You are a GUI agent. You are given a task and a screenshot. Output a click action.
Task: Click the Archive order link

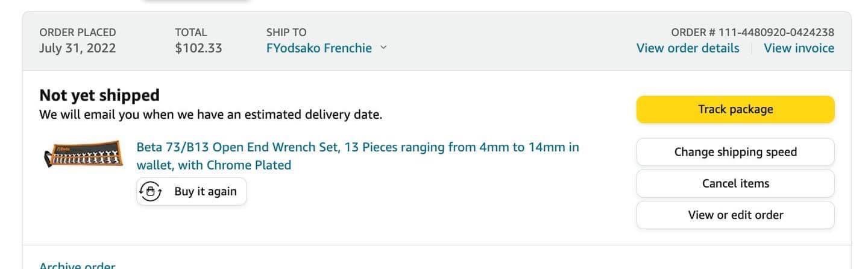tap(77, 265)
